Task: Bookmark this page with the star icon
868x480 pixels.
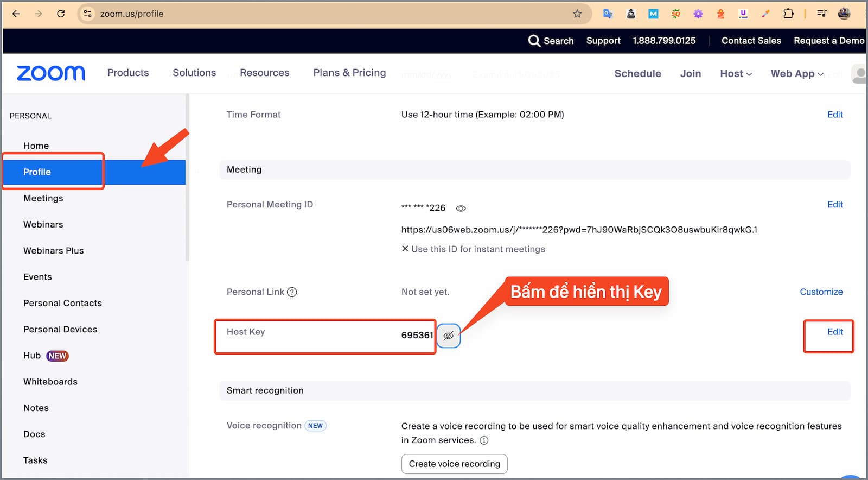Action: [577, 14]
